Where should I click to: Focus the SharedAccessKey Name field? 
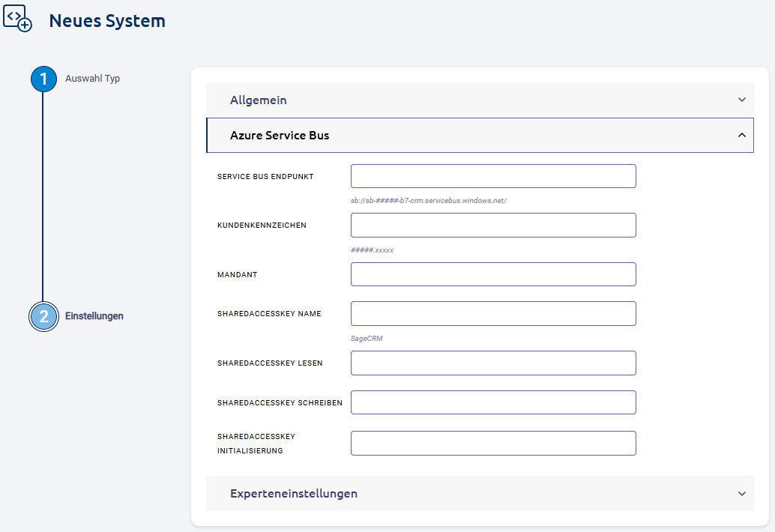[493, 313]
